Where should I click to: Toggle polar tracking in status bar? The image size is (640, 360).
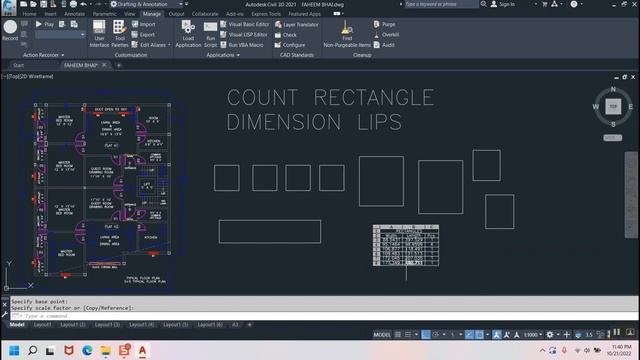point(436,335)
